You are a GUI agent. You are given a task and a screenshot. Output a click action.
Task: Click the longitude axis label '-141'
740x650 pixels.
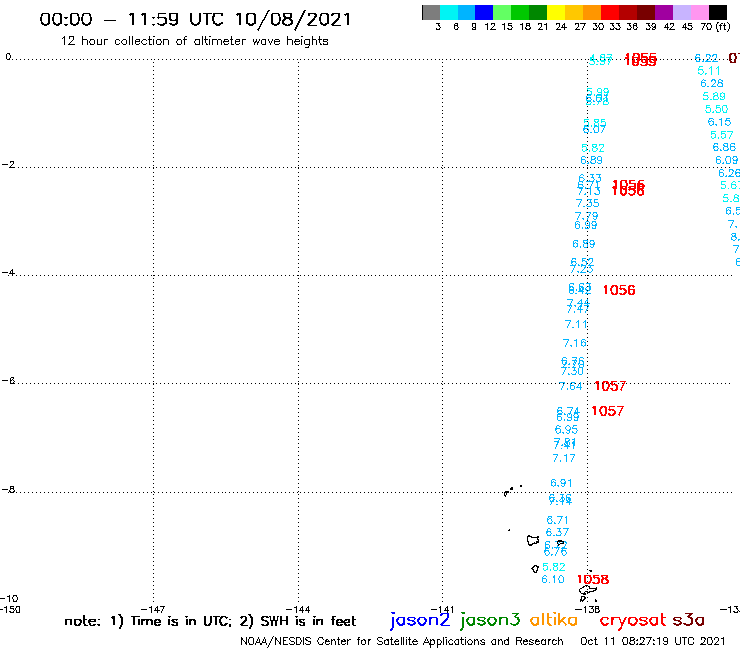(442, 610)
